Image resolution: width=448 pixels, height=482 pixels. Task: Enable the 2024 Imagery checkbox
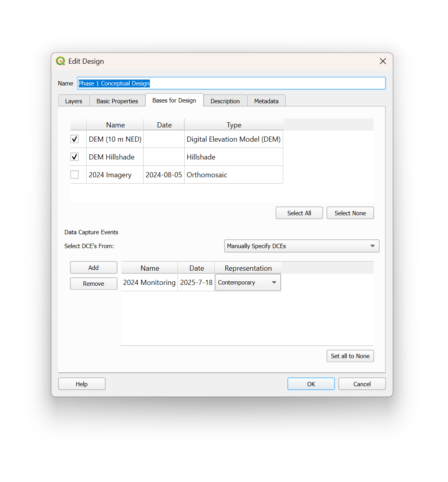74,175
